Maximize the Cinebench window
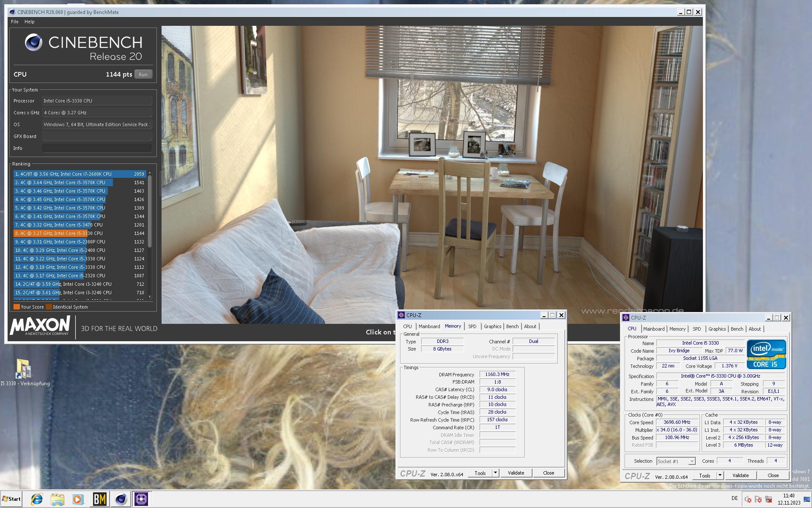The width and height of the screenshot is (812, 508). (689, 12)
